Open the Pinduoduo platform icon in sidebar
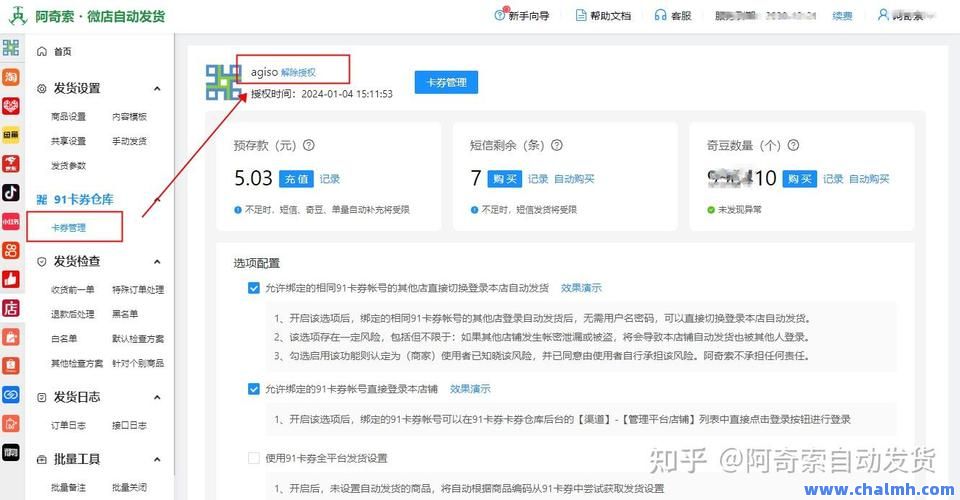This screenshot has height=500, width=960. point(11,106)
